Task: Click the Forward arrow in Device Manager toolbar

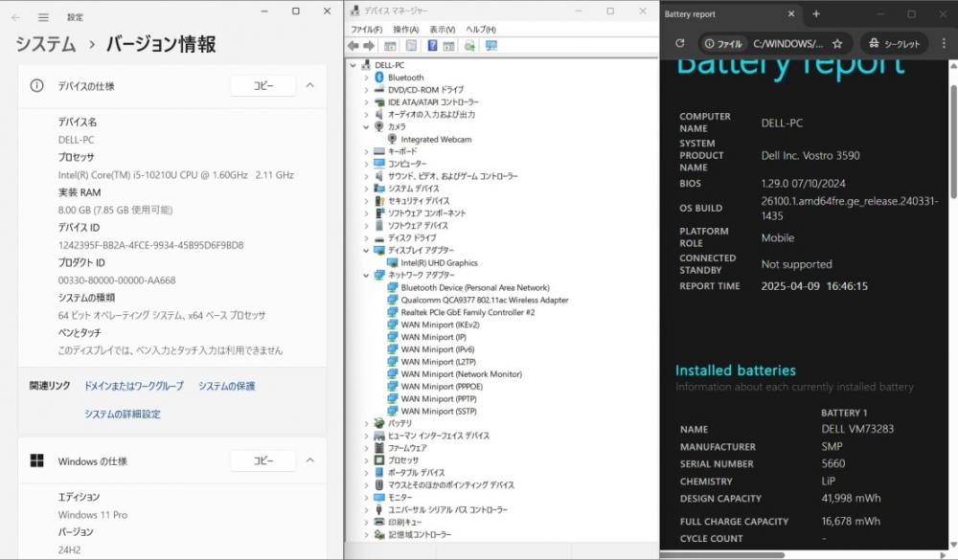Action: click(x=369, y=46)
